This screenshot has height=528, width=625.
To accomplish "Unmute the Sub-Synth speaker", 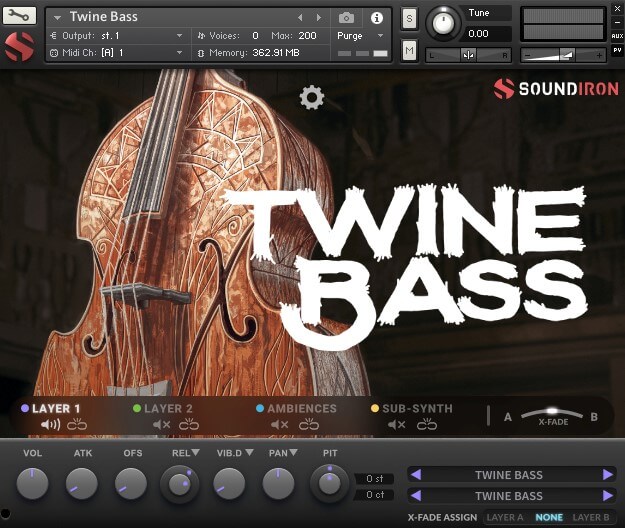I will point(397,425).
